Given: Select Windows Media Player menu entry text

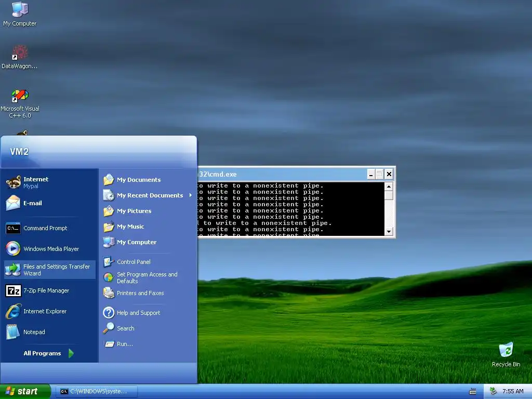Looking at the screenshot, I should [51, 249].
